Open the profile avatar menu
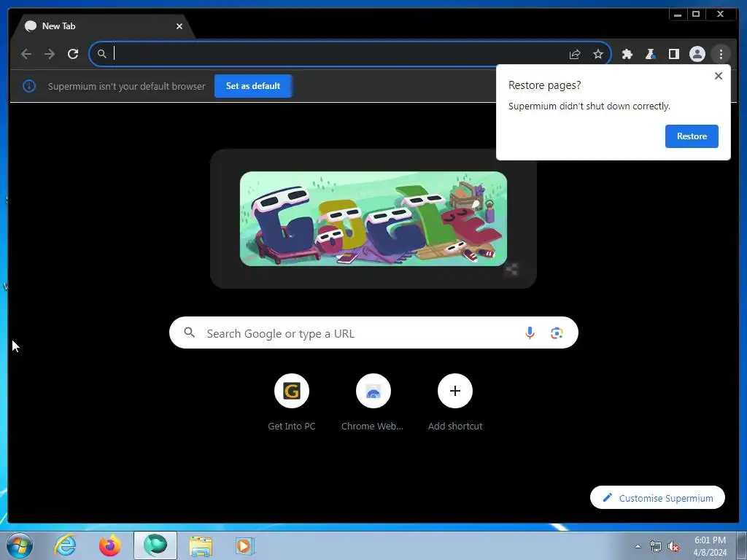747x560 pixels. click(697, 54)
